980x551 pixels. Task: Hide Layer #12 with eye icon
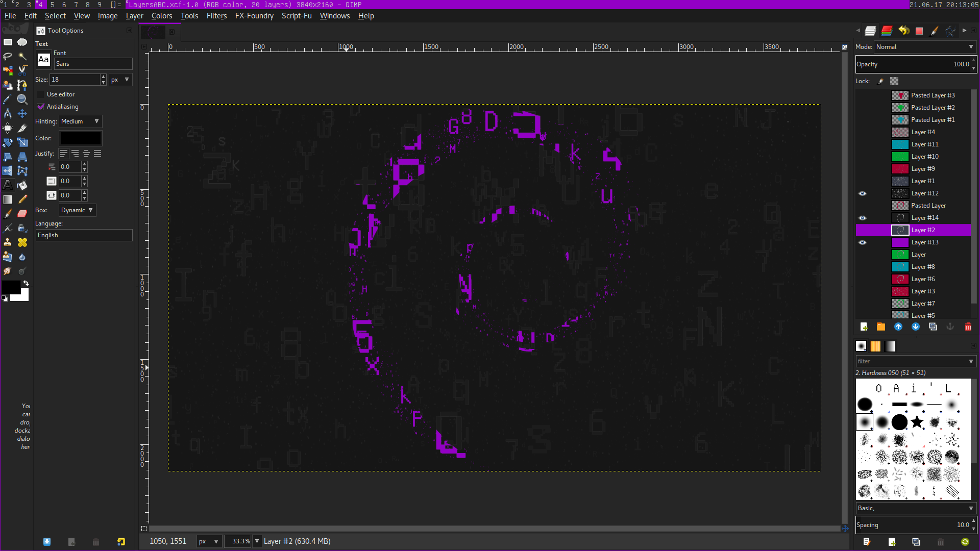(x=862, y=193)
